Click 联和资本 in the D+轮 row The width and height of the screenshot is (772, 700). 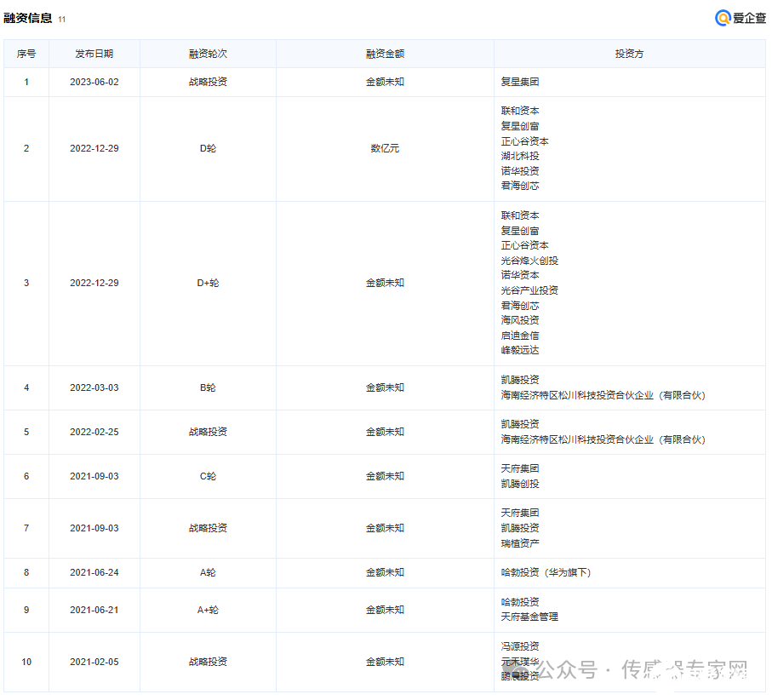click(520, 215)
